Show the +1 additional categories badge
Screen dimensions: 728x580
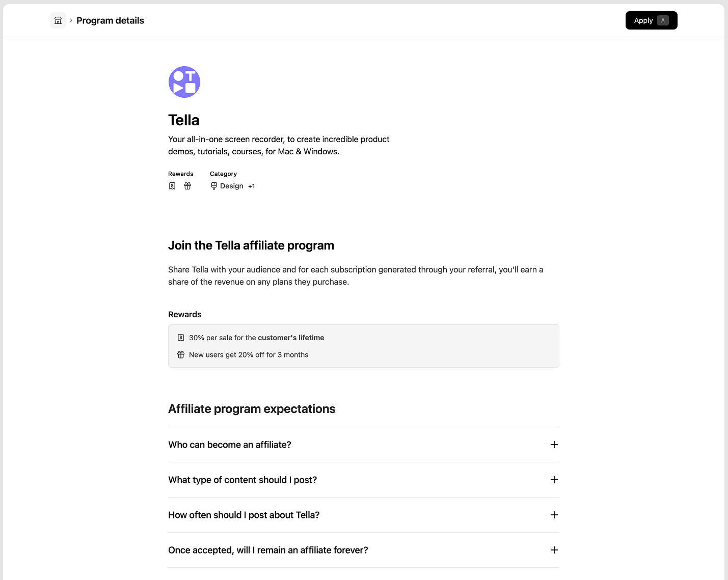[x=251, y=186]
